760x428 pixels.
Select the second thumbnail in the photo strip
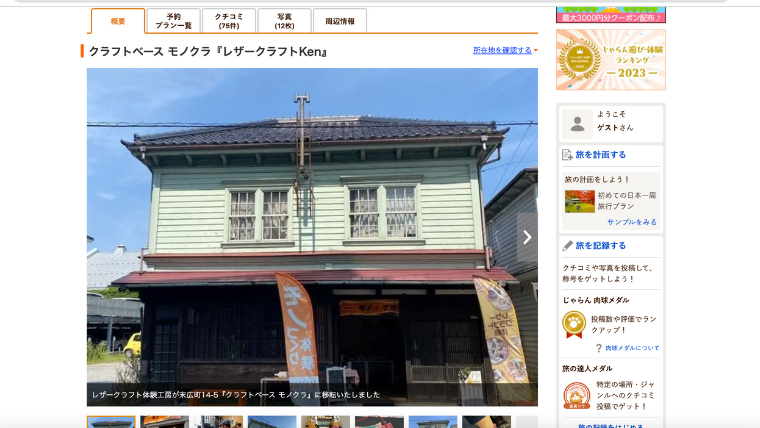pyautogui.click(x=165, y=422)
